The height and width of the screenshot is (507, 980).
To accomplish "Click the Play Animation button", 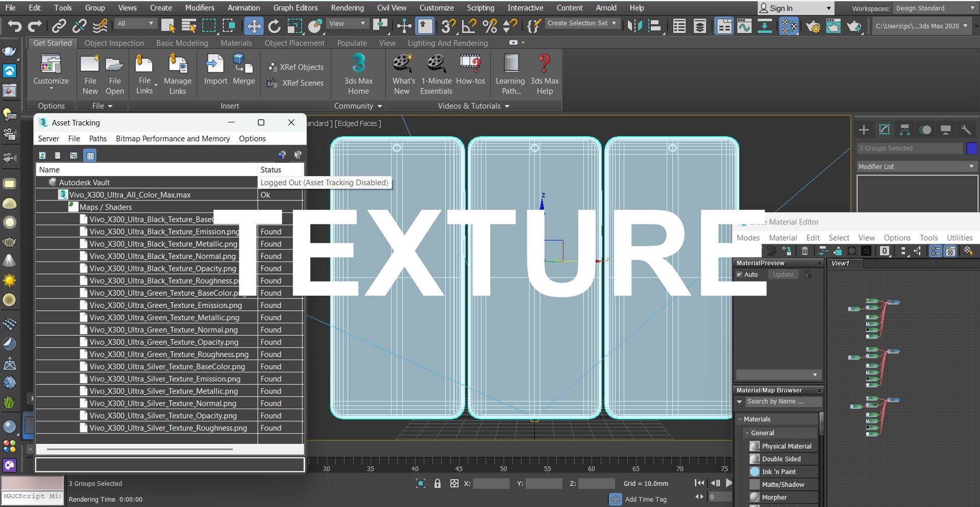I will (x=729, y=483).
